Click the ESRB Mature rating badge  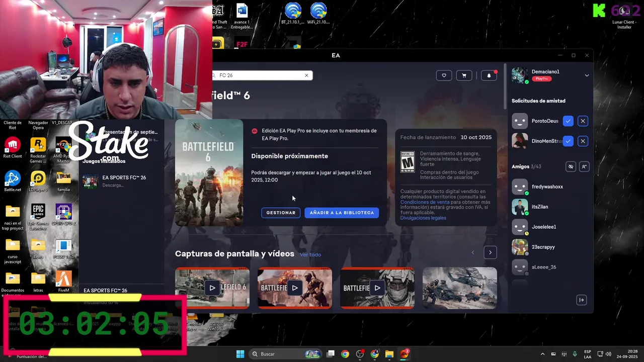408,162
